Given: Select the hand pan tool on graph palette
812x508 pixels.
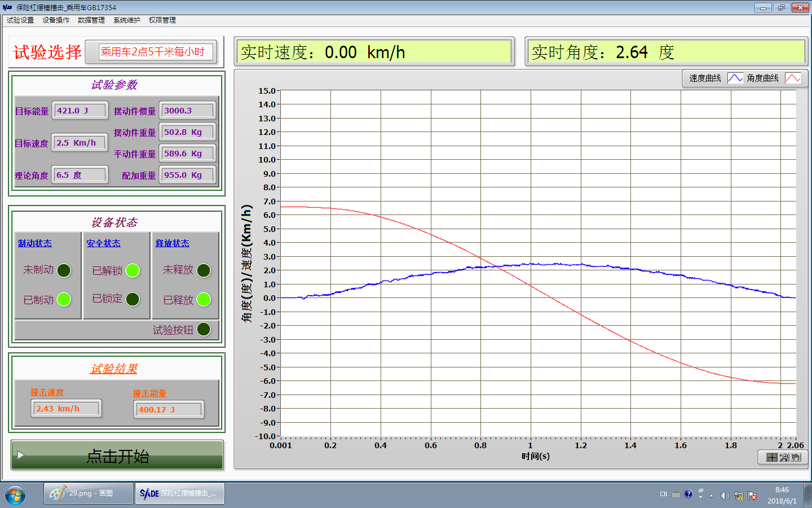Looking at the screenshot, I should point(796,457).
